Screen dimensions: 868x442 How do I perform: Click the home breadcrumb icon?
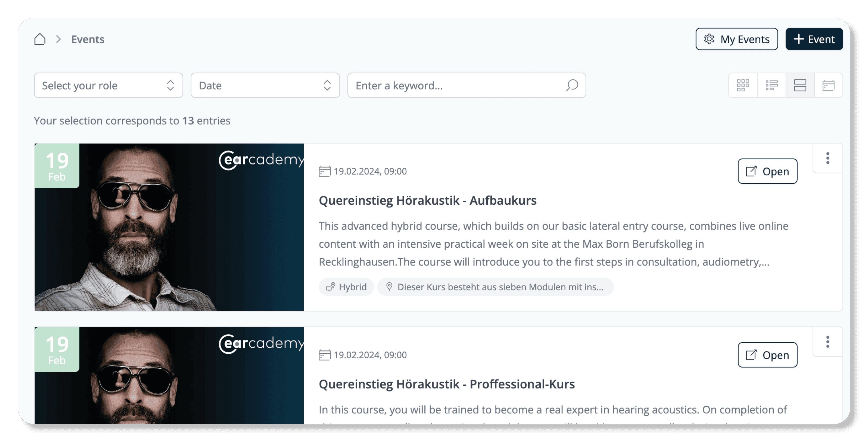click(x=40, y=39)
